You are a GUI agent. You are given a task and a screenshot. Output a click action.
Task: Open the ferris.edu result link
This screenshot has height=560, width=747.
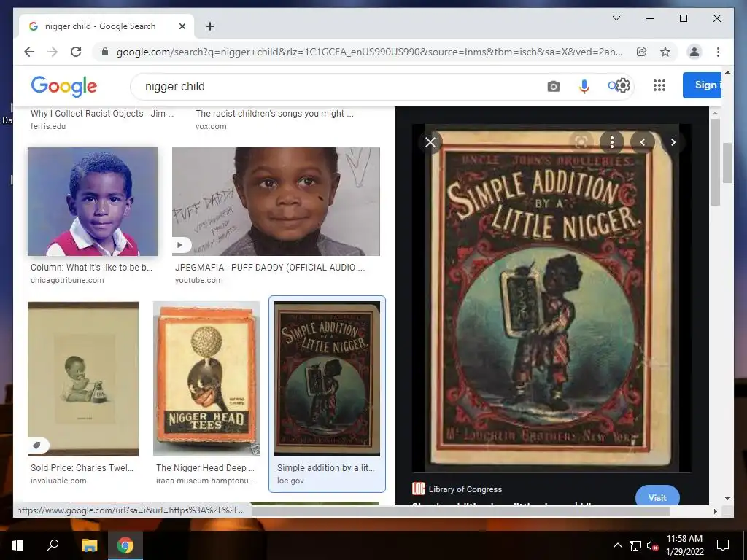(48, 126)
